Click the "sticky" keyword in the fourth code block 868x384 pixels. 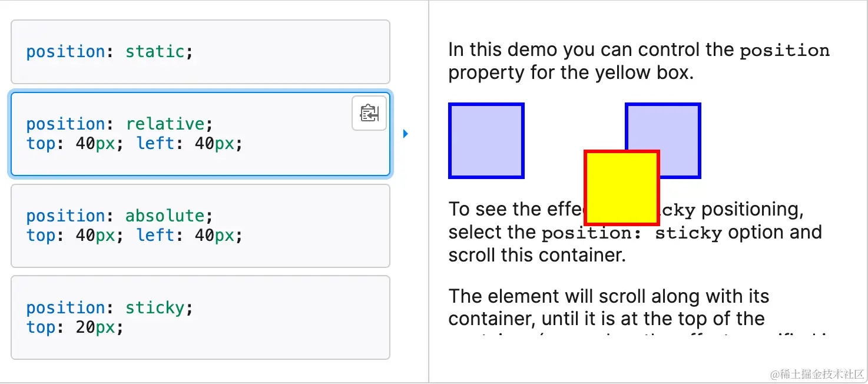(155, 308)
